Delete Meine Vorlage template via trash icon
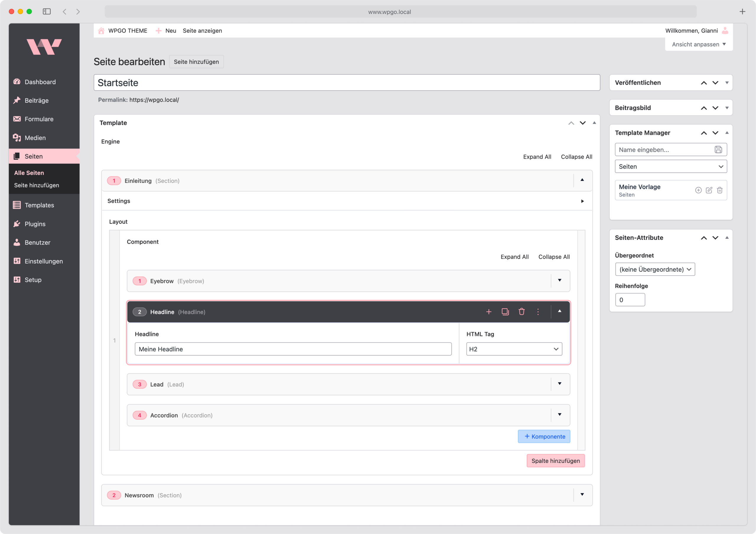 (x=719, y=190)
